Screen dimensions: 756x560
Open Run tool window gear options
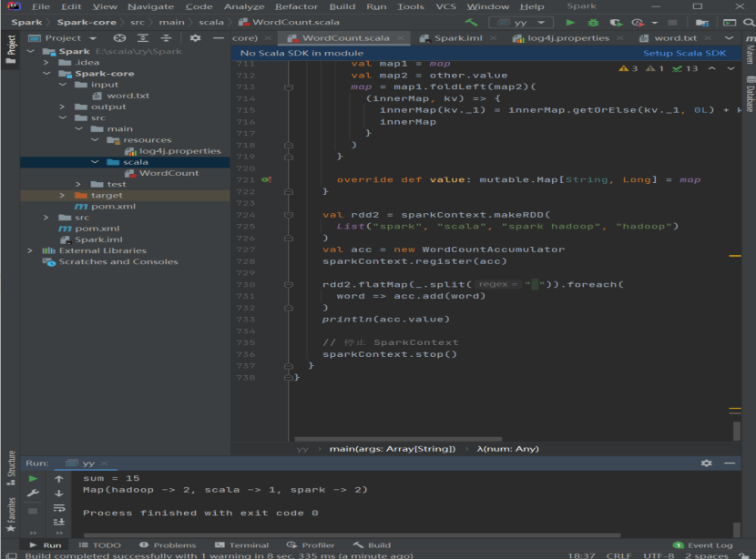pyautogui.click(x=706, y=463)
